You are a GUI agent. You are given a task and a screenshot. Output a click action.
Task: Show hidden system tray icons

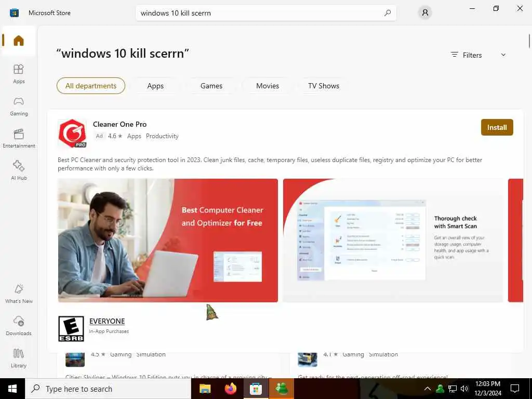(x=428, y=389)
